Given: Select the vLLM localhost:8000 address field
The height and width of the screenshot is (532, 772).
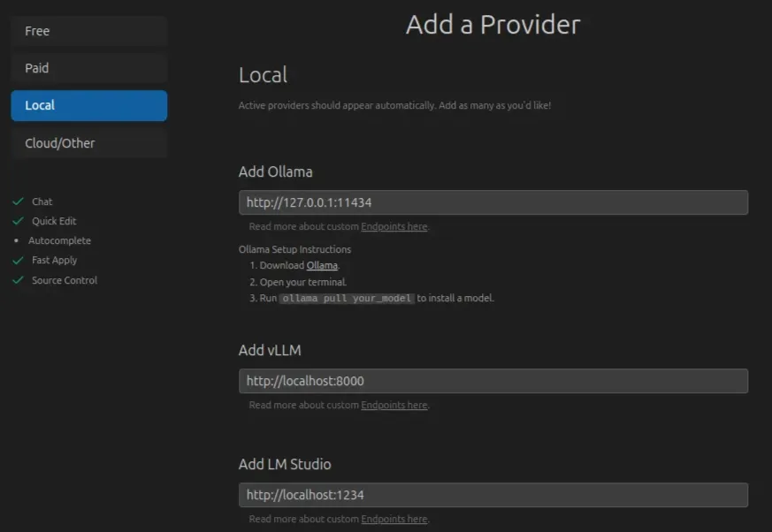Looking at the screenshot, I should click(x=492, y=381).
